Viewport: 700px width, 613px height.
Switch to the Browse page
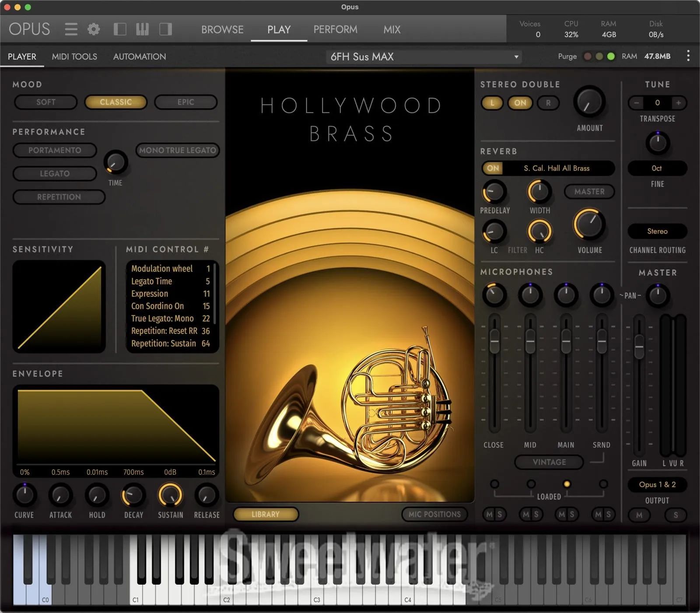pos(222,29)
